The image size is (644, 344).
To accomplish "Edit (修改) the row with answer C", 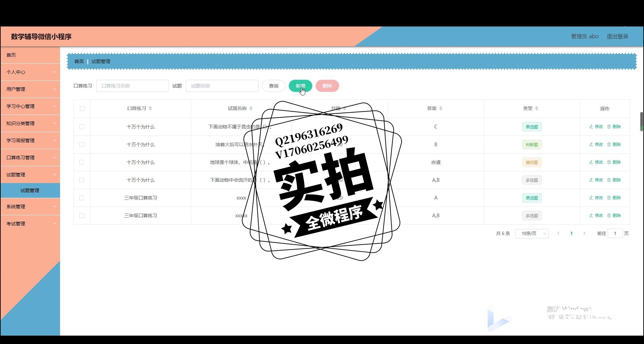I will tap(596, 127).
